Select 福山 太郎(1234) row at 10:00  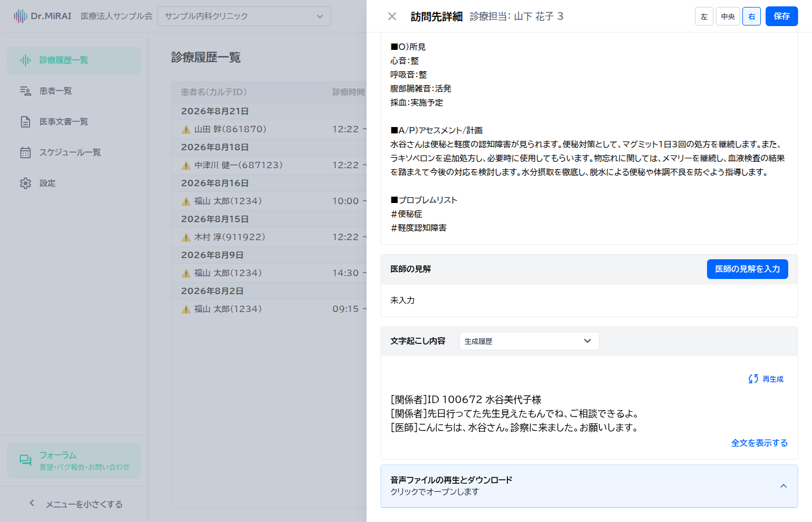(269, 201)
